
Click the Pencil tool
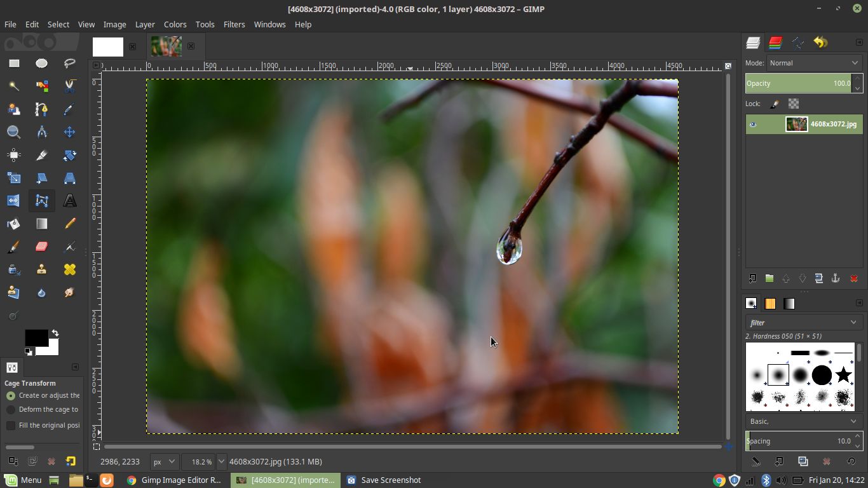[70, 224]
